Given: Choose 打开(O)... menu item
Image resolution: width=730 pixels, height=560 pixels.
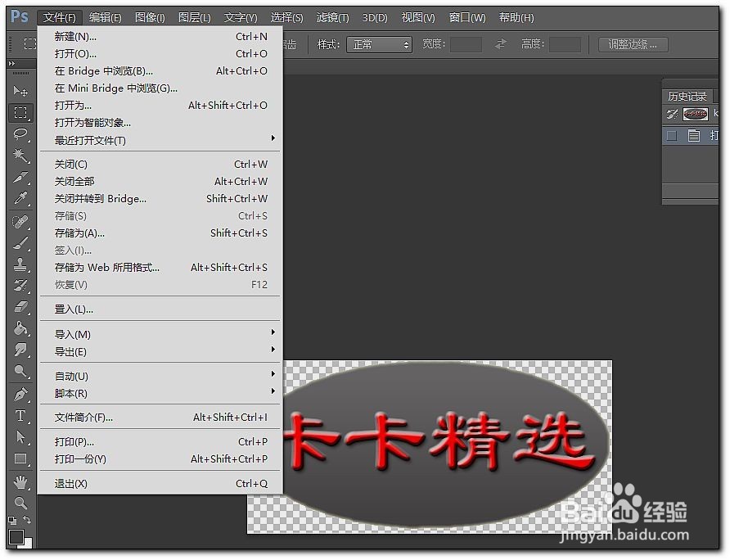Looking at the screenshot, I should [x=160, y=53].
